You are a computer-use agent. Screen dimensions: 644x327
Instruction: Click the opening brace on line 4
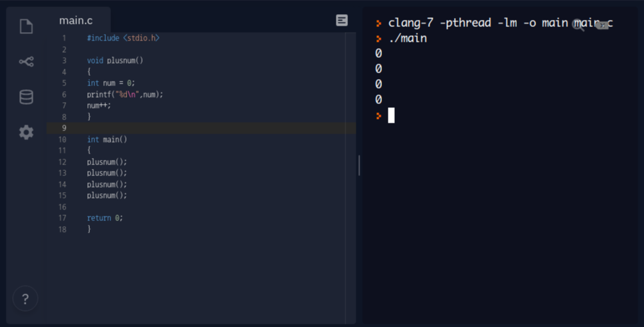pos(89,72)
